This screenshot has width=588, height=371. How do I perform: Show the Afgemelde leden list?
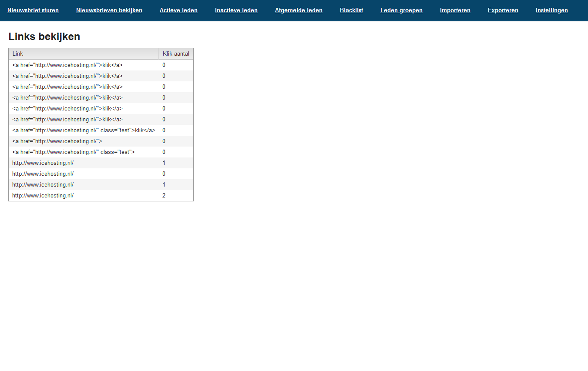299,10
